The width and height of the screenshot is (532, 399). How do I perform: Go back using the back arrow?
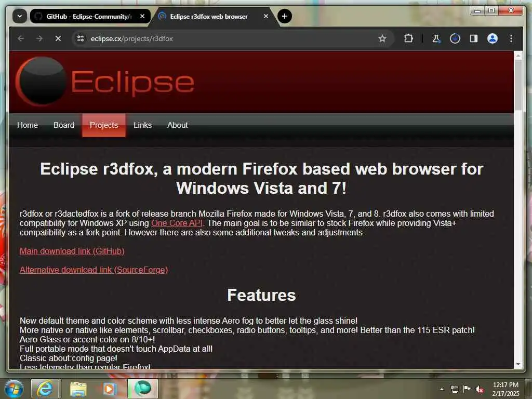[21, 38]
